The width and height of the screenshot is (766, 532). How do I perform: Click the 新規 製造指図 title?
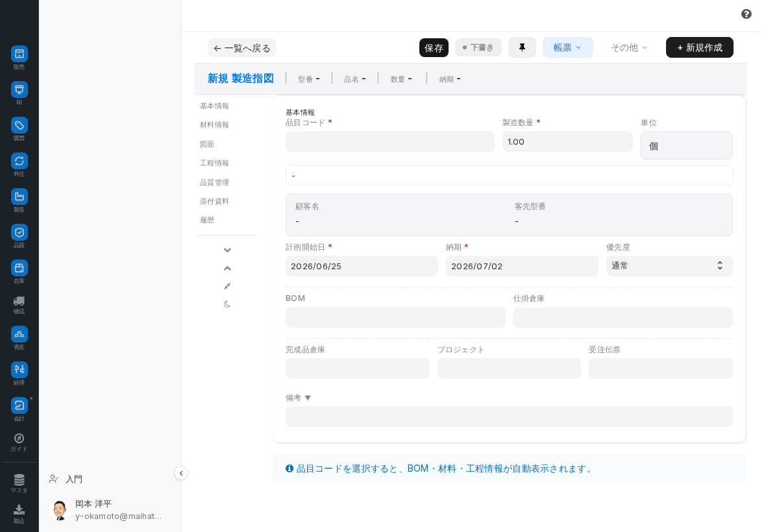click(240, 79)
